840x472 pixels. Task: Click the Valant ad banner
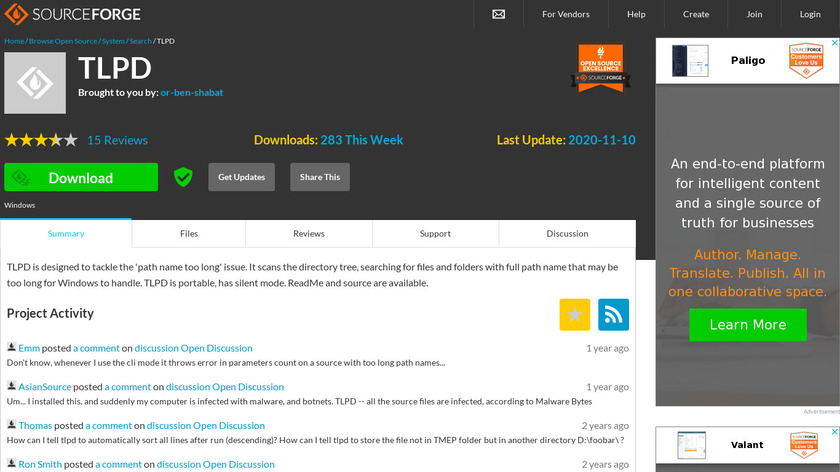(x=747, y=445)
